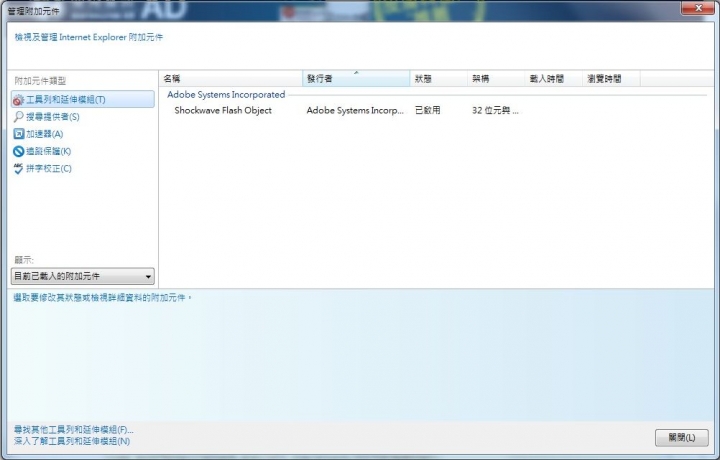
Task: Open the 深入了解工具列和延伸模組(N) link
Action: [x=72, y=441]
